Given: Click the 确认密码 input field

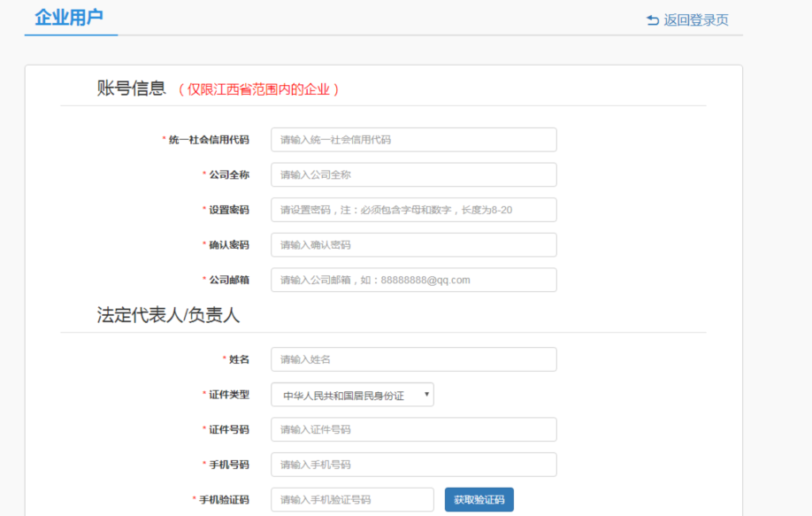Looking at the screenshot, I should [413, 245].
